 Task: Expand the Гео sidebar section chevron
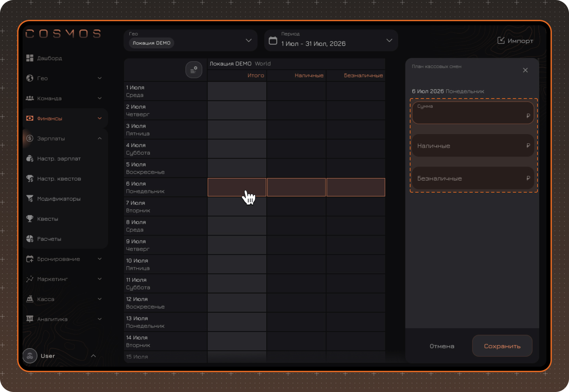coord(100,78)
